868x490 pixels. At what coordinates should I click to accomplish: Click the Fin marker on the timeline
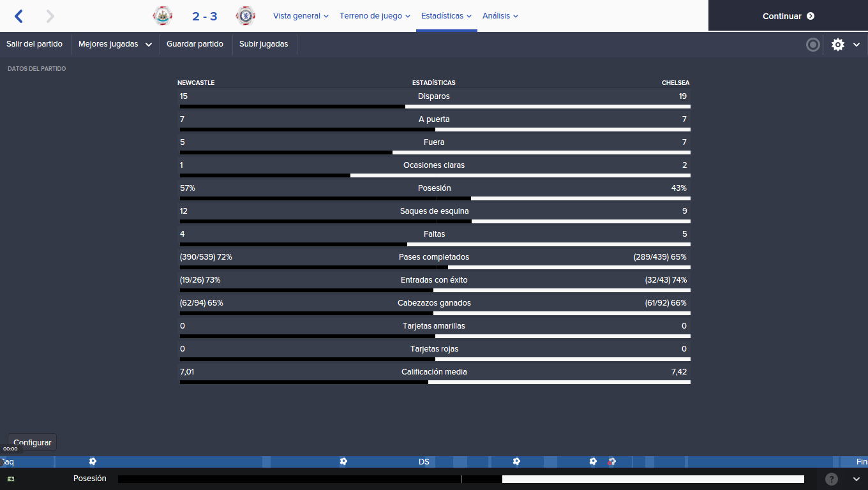pos(862,462)
